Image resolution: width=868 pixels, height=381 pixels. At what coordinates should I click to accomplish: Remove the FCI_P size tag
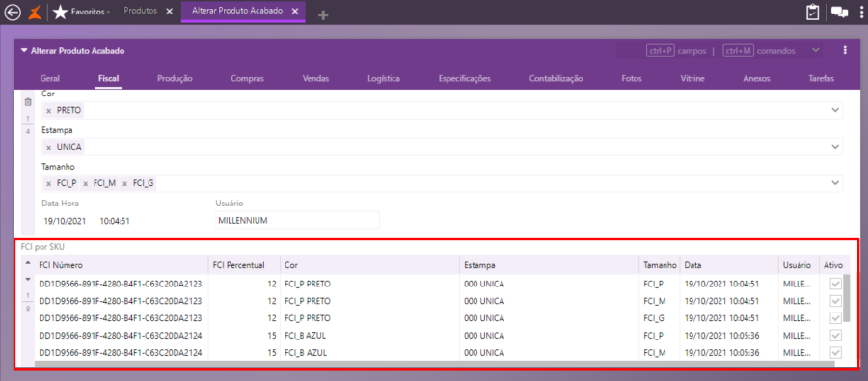[49, 184]
